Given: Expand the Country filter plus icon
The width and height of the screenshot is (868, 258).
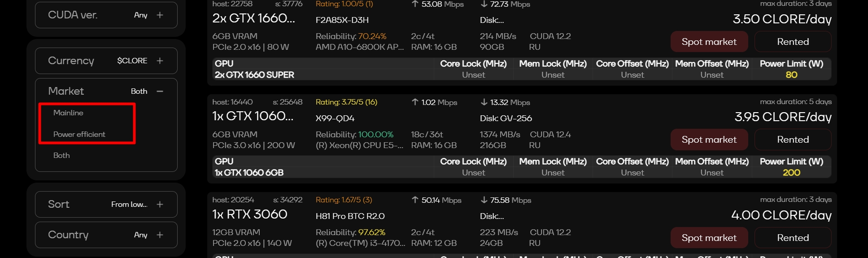Looking at the screenshot, I should click(160, 235).
